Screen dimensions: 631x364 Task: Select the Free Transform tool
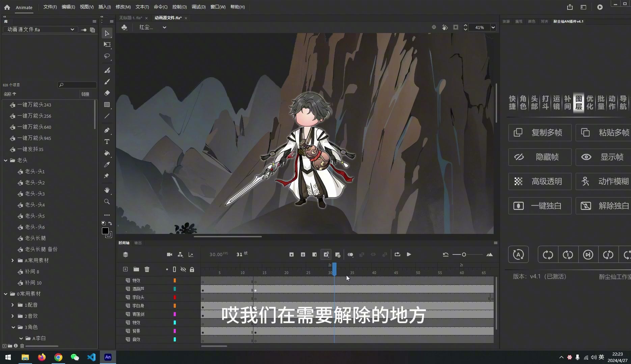click(x=107, y=44)
